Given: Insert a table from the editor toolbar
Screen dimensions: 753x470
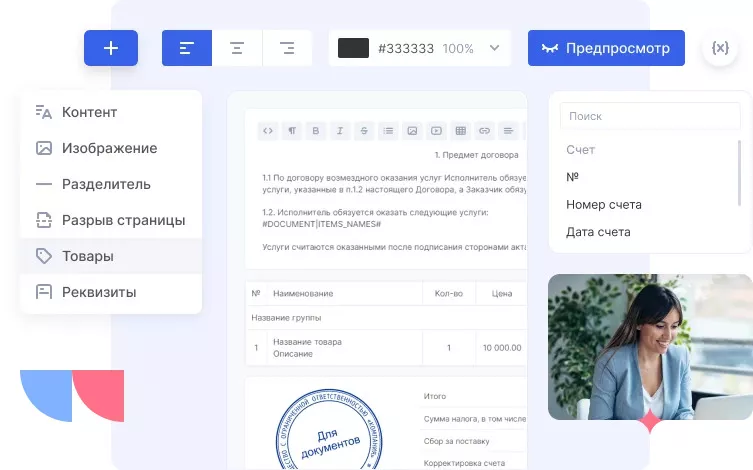Looking at the screenshot, I should click(461, 130).
